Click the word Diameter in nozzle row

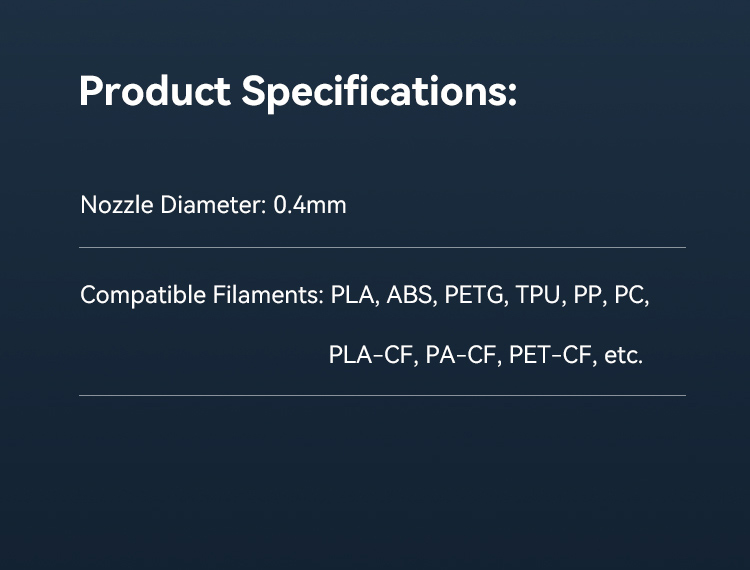[x=213, y=205]
